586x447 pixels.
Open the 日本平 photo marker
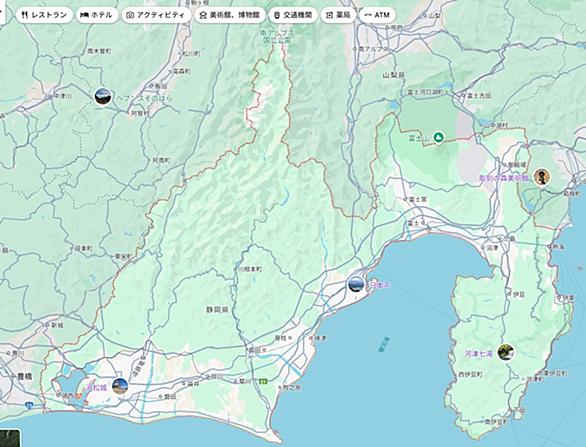(355, 284)
